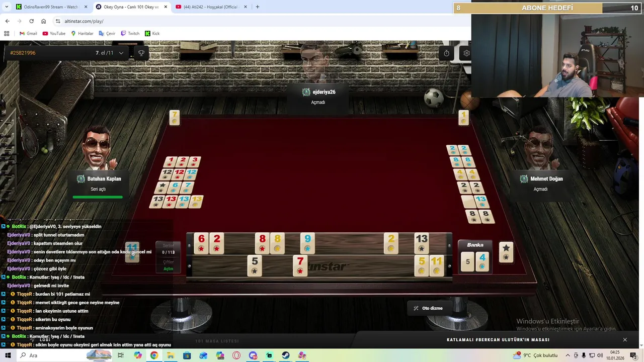Image resolution: width=644 pixels, height=362 pixels.
Task: Open Kick bookmark
Action: [x=152, y=33]
